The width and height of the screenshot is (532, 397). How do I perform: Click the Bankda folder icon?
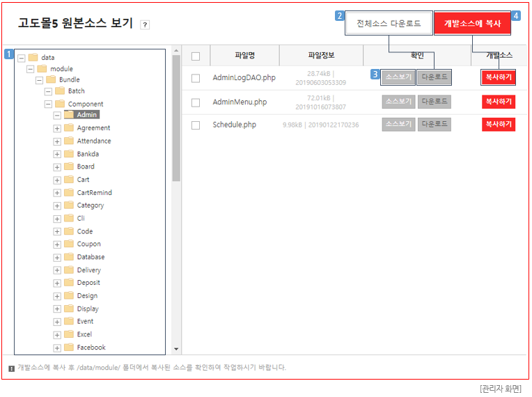click(69, 154)
